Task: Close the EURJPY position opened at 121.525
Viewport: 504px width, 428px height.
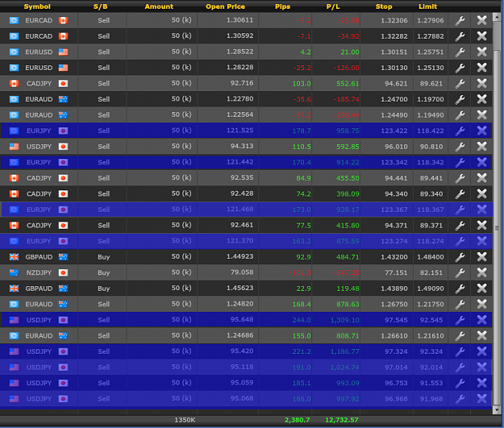Action: point(481,131)
